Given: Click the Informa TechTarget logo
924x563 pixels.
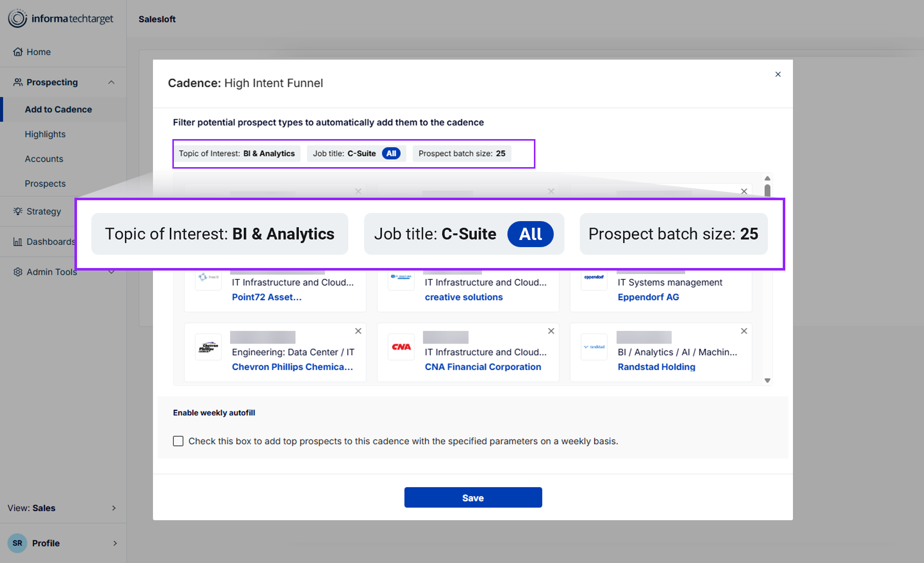Looking at the screenshot, I should [x=61, y=19].
